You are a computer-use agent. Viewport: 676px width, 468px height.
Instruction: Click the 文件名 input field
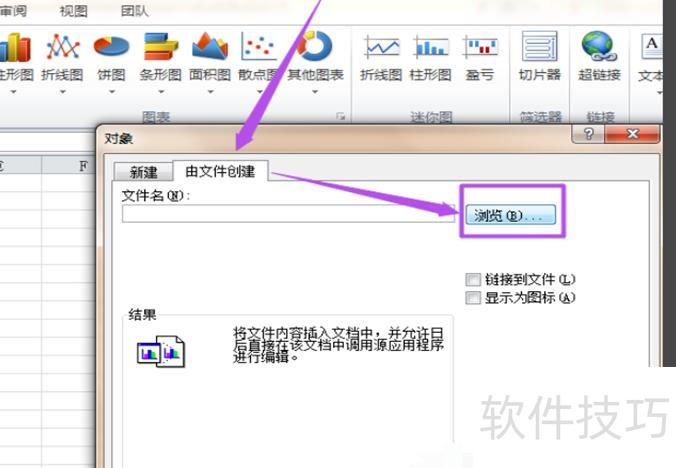click(288, 214)
